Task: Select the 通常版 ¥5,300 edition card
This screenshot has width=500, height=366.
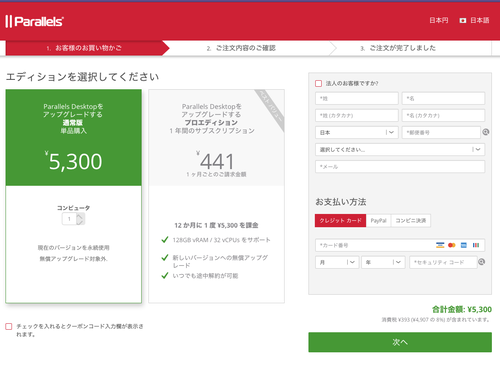Action: coord(73,196)
